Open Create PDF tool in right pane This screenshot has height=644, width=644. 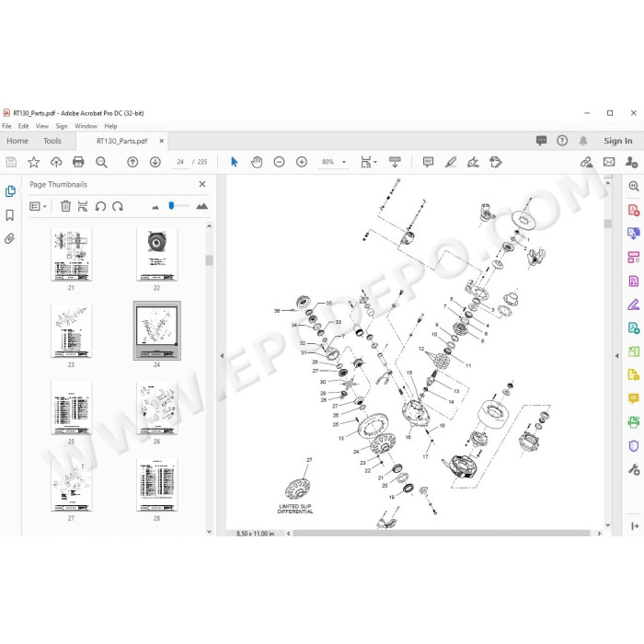pos(633,211)
